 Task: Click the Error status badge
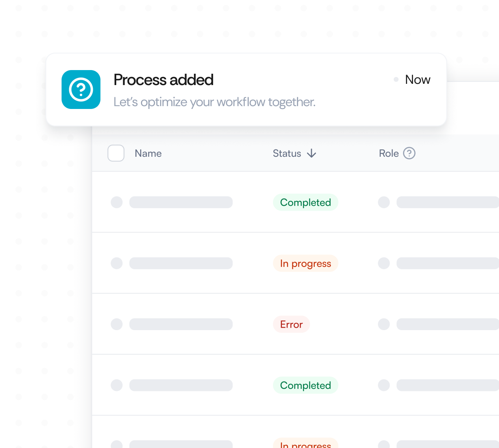291,324
